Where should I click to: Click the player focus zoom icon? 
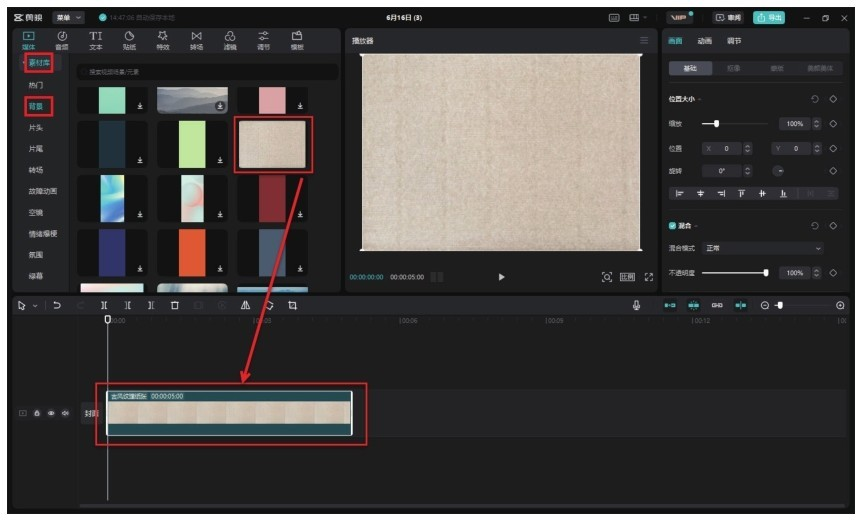(x=607, y=277)
